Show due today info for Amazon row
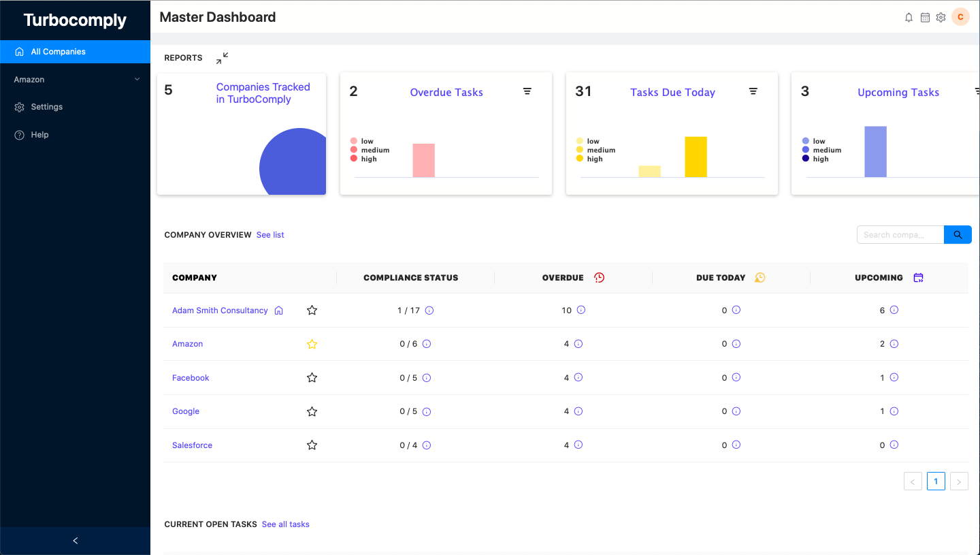 point(736,344)
